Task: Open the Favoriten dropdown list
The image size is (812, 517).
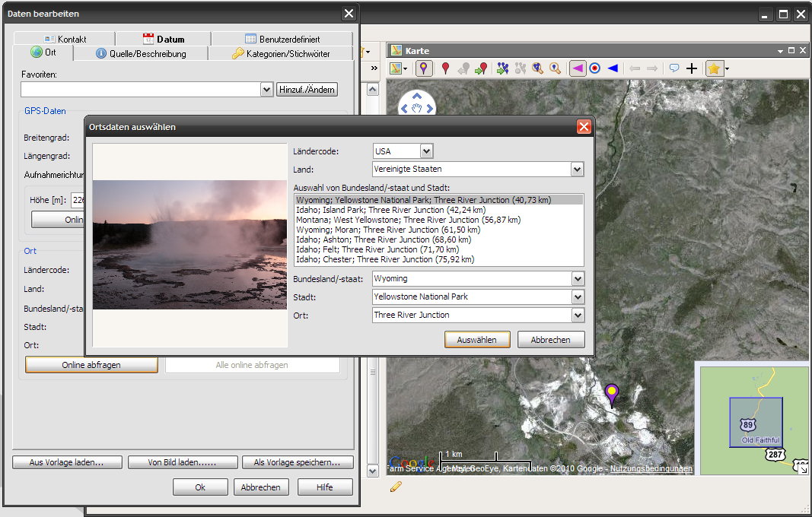Action: tap(266, 90)
